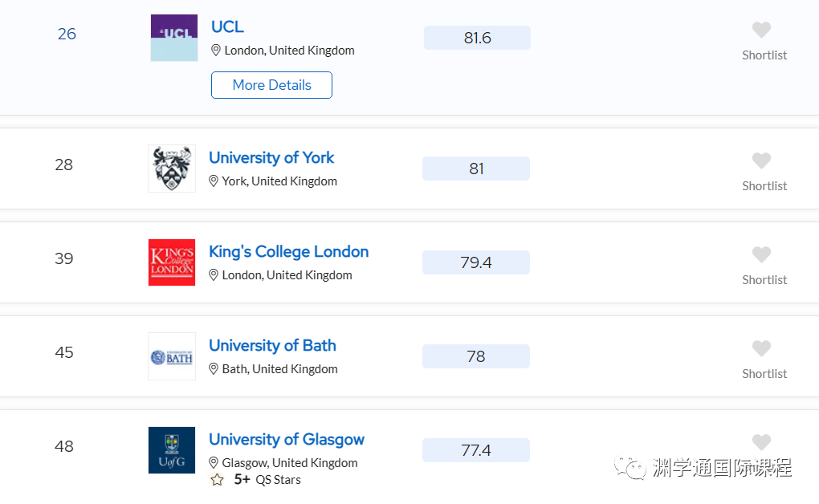The width and height of the screenshot is (819, 504).
Task: Click the location pin beside London under UCL
Action: click(x=216, y=50)
